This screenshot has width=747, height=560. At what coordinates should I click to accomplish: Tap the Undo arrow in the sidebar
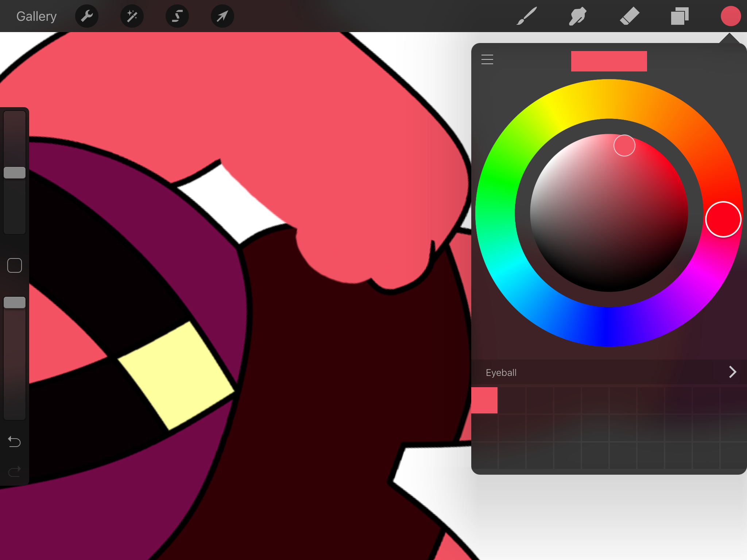click(x=15, y=441)
